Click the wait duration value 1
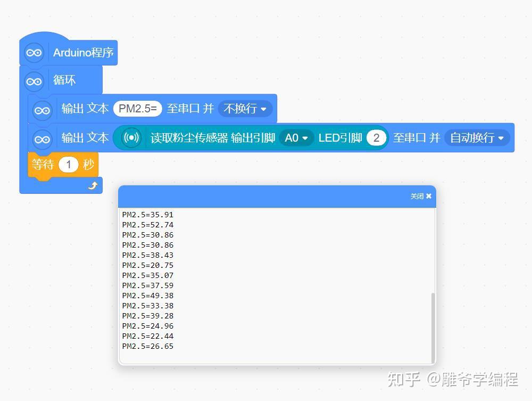Screen dimensions: 532x401 [69, 165]
